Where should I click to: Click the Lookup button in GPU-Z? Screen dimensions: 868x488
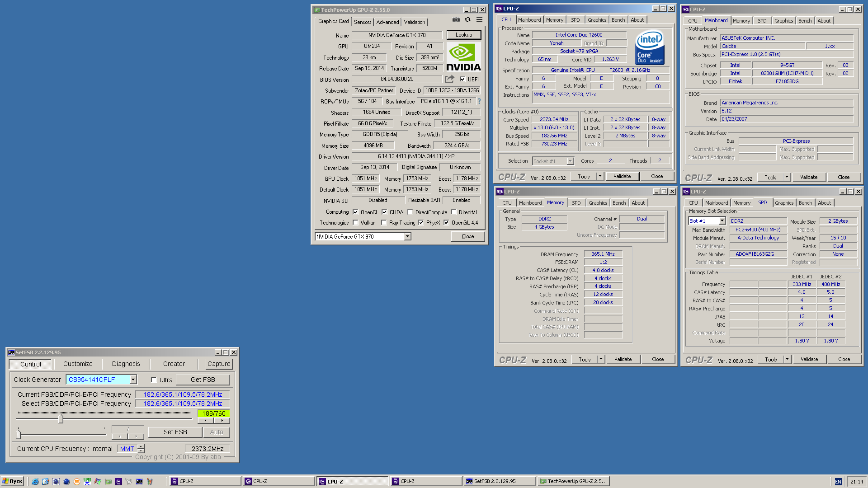tap(464, 35)
